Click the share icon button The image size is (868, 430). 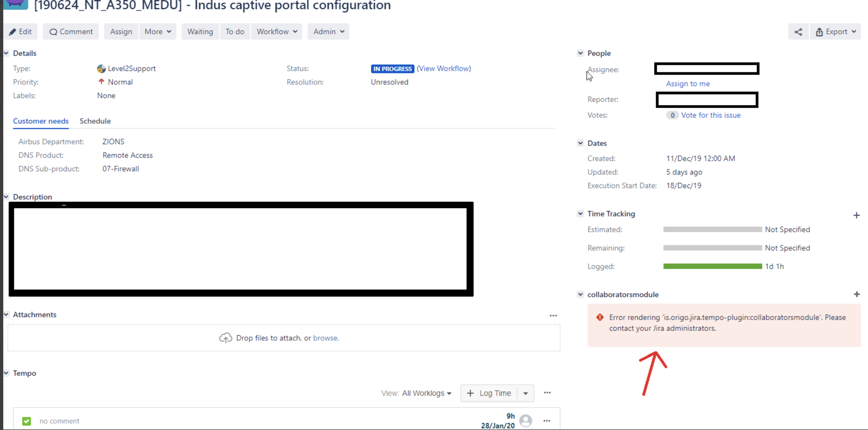[x=798, y=32]
